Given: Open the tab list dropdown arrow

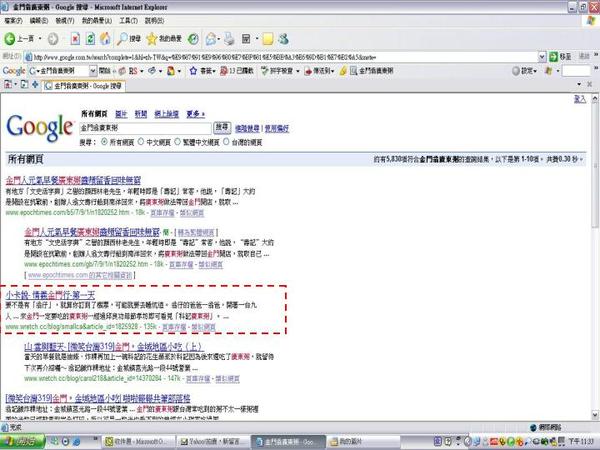Looking at the screenshot, I should click(579, 84).
